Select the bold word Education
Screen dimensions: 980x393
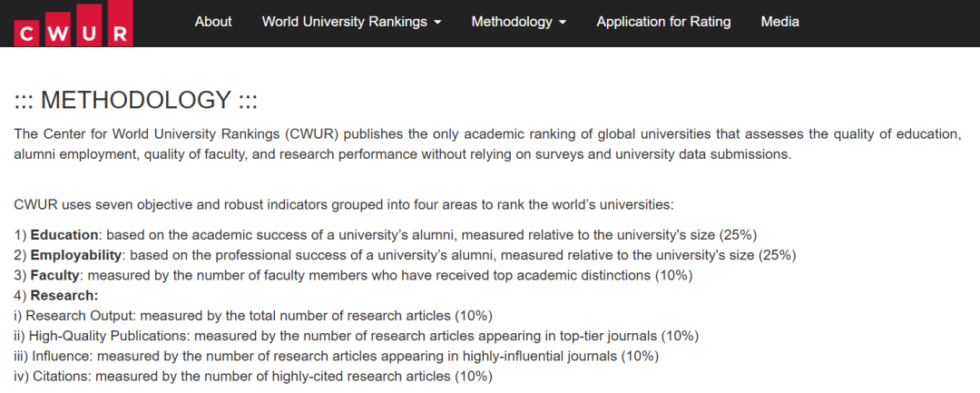coord(64,235)
